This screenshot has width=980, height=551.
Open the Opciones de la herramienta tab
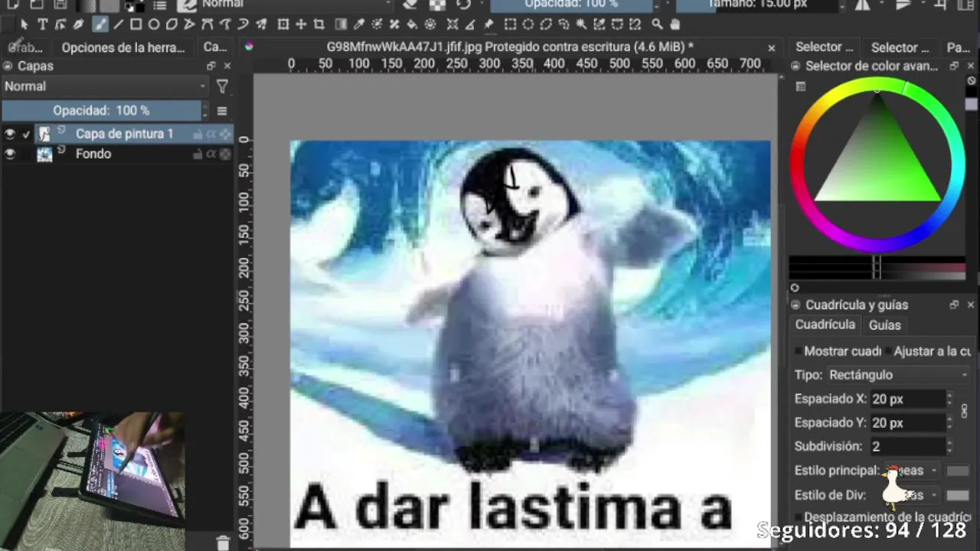click(x=123, y=47)
